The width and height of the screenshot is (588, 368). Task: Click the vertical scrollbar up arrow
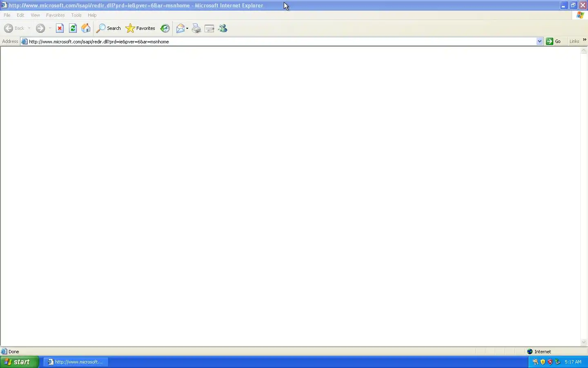(x=584, y=50)
